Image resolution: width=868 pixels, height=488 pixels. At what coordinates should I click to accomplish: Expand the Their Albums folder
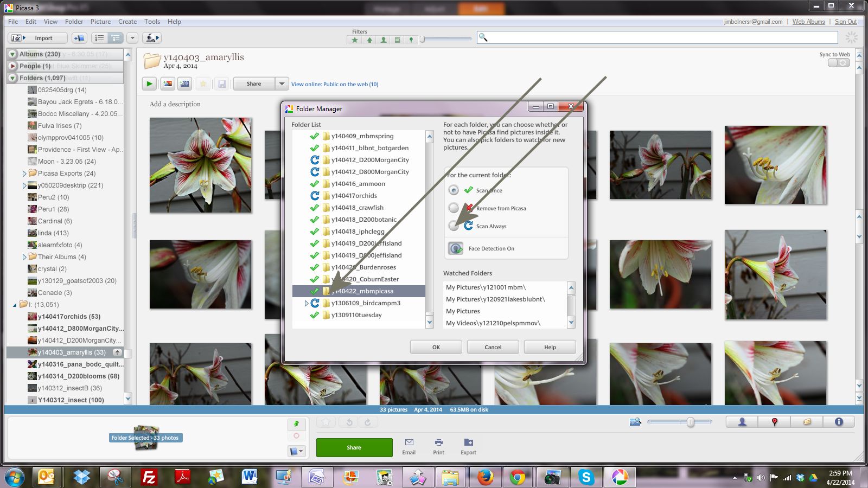(24, 257)
